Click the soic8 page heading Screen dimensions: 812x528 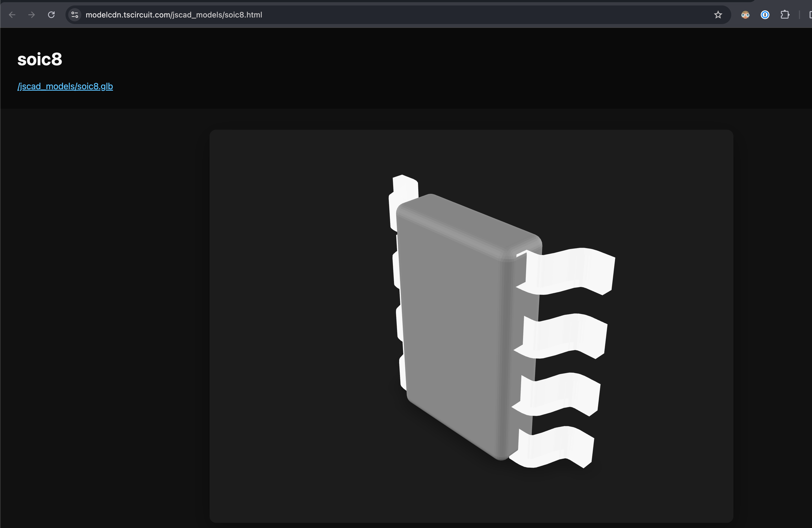(40, 60)
